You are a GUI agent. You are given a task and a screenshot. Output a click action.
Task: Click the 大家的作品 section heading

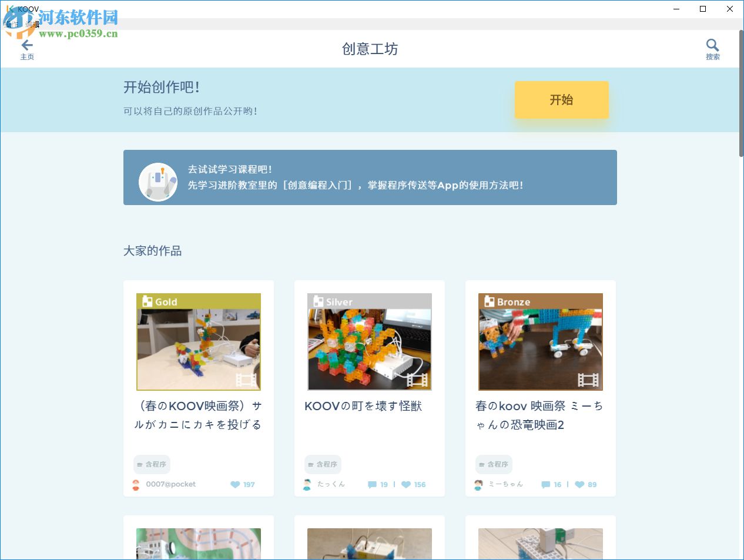152,251
